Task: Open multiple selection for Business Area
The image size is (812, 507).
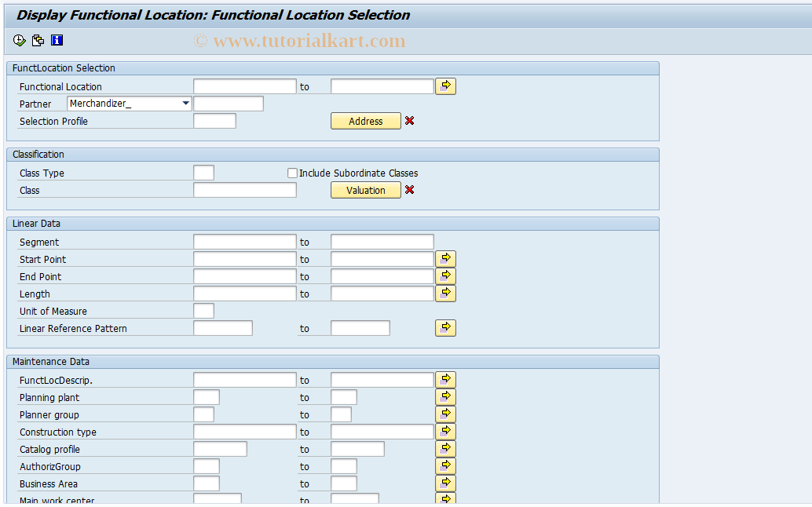Action: click(445, 483)
